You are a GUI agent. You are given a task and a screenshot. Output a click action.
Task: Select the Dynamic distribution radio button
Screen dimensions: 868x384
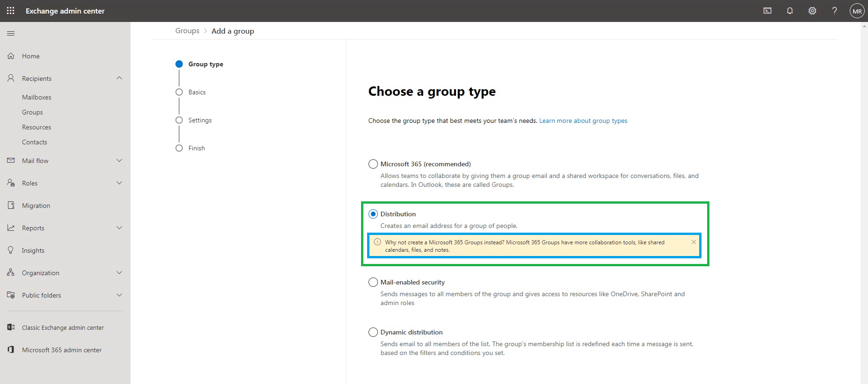click(x=373, y=332)
